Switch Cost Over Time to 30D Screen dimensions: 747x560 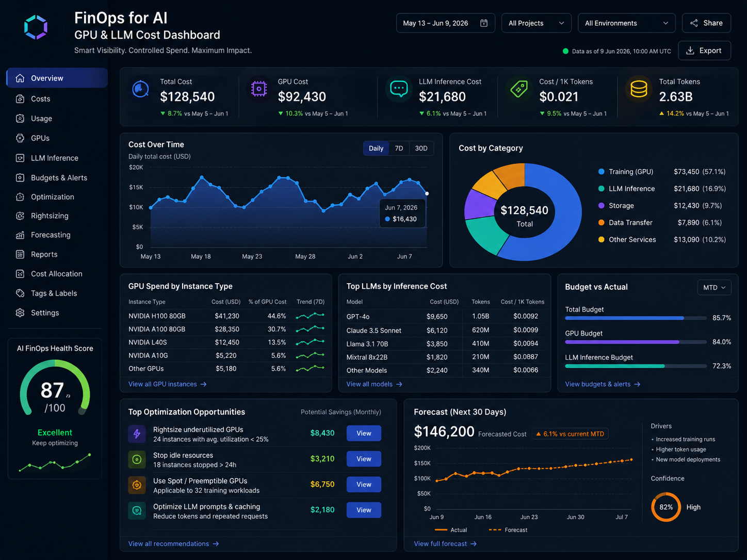[x=421, y=149]
